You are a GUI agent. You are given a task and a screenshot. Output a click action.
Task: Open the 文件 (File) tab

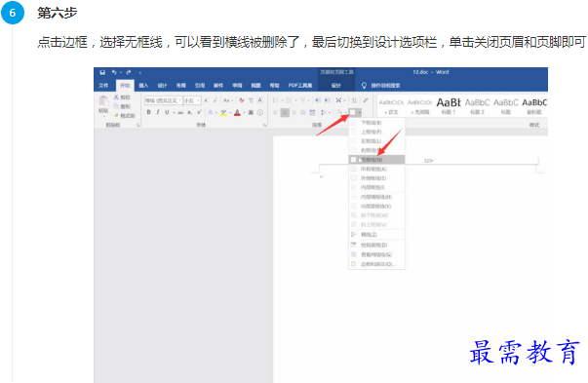point(103,86)
